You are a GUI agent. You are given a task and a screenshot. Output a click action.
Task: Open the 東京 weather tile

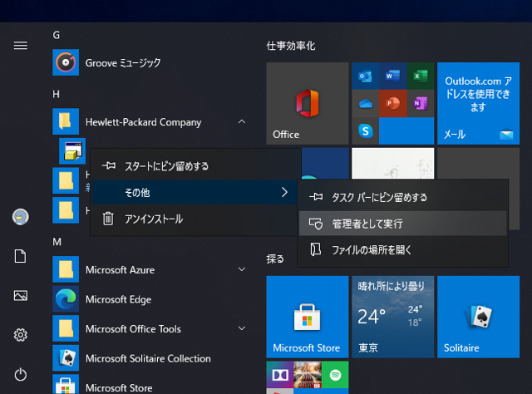coord(393,317)
